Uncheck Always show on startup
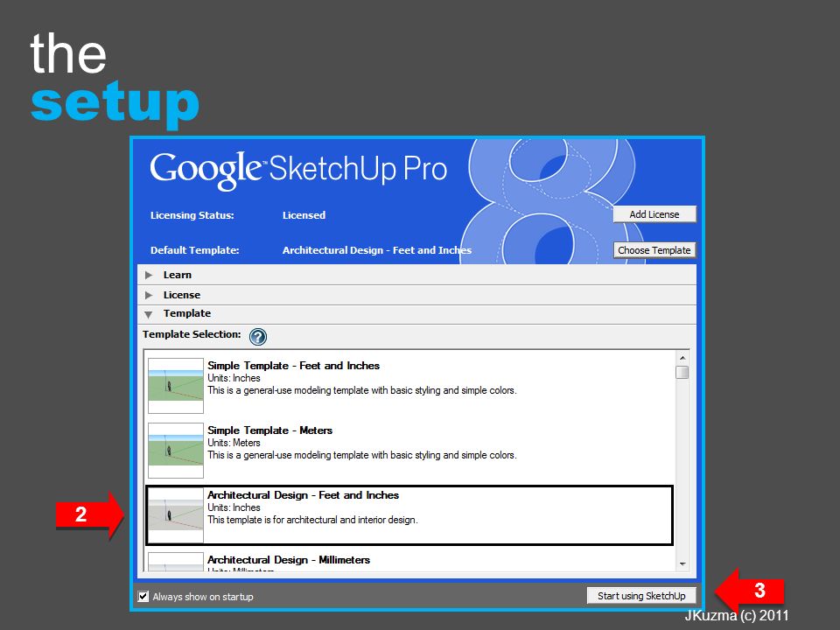The image size is (840, 630). (143, 596)
